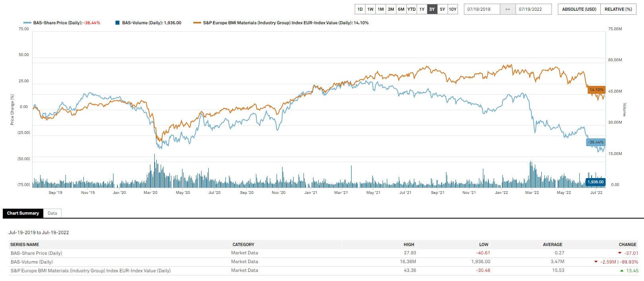The image size is (644, 281).
Task: Edit the start date 07/19/2019 field
Action: pyautogui.click(x=481, y=9)
